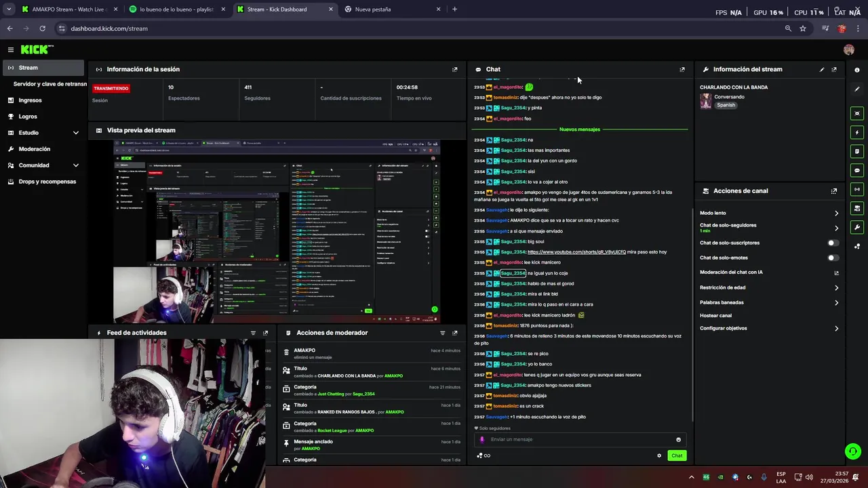
Task: Open filter options in Feed de actividades
Action: click(x=253, y=333)
